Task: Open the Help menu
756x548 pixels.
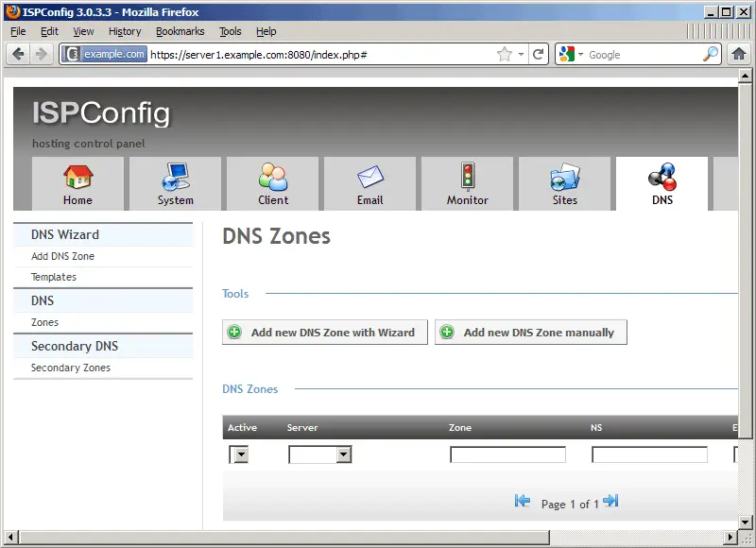Action: coord(266,31)
